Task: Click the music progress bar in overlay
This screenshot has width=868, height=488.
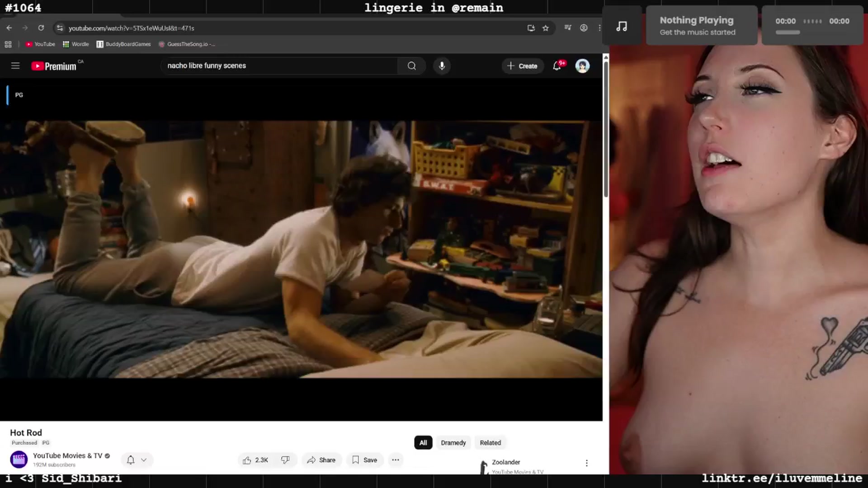Action: tap(788, 33)
